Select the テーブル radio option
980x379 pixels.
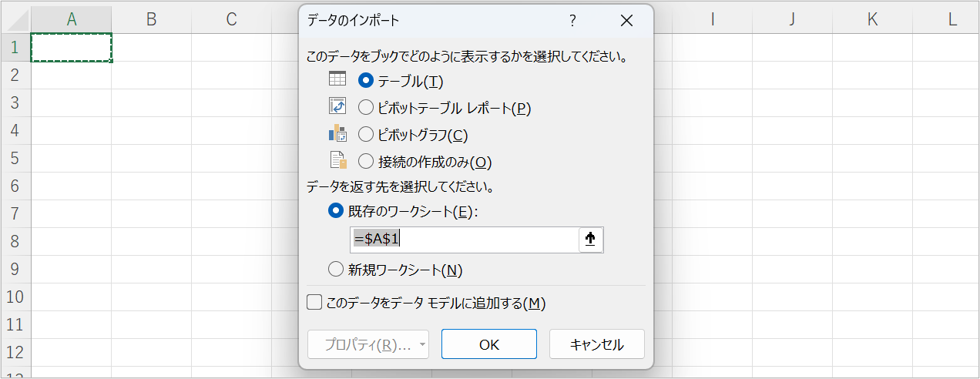[367, 80]
